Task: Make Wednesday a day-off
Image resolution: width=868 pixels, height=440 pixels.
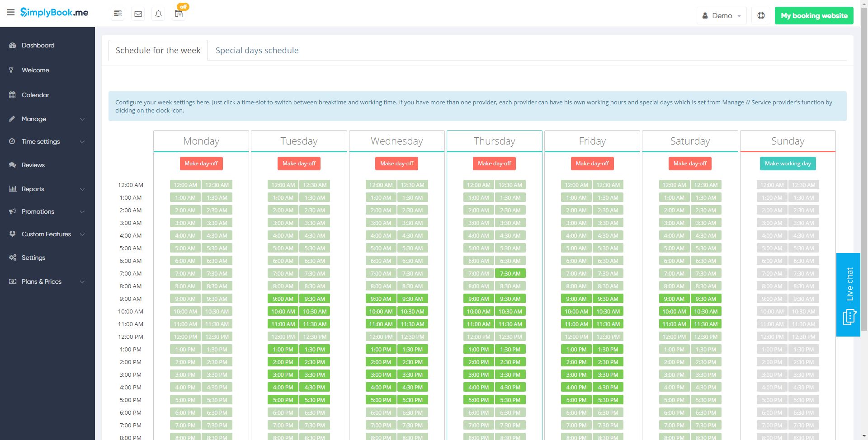Action: [396, 164]
